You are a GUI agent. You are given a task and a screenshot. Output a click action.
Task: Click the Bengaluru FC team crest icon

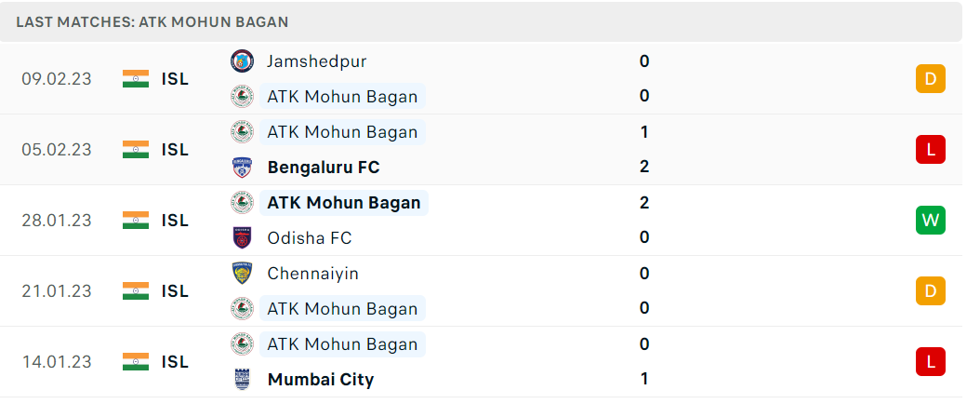point(242,168)
